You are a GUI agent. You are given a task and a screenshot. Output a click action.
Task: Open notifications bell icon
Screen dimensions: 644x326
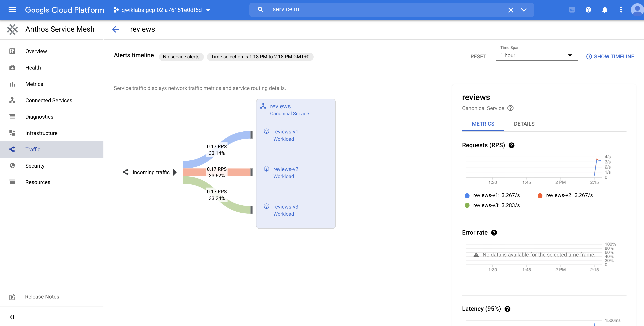(x=605, y=10)
